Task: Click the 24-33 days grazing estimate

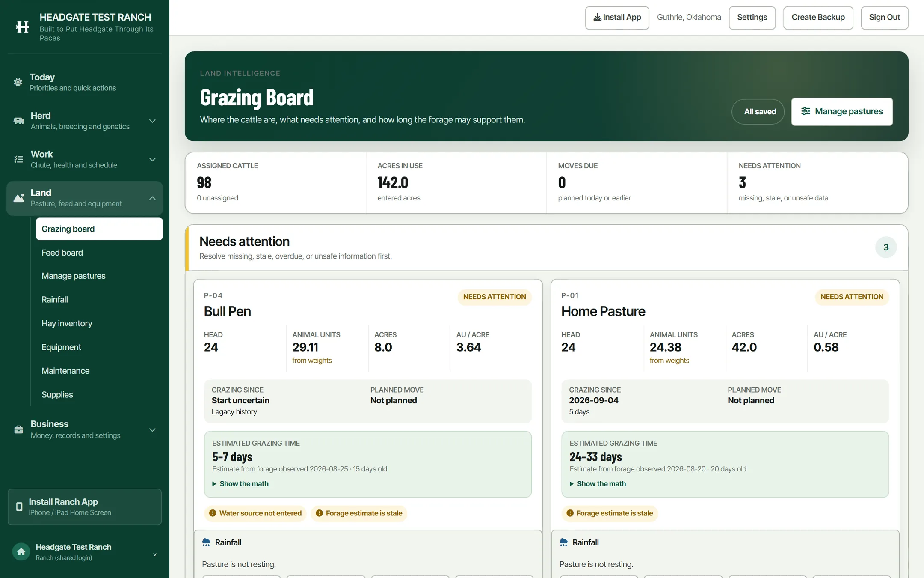Action: (595, 457)
